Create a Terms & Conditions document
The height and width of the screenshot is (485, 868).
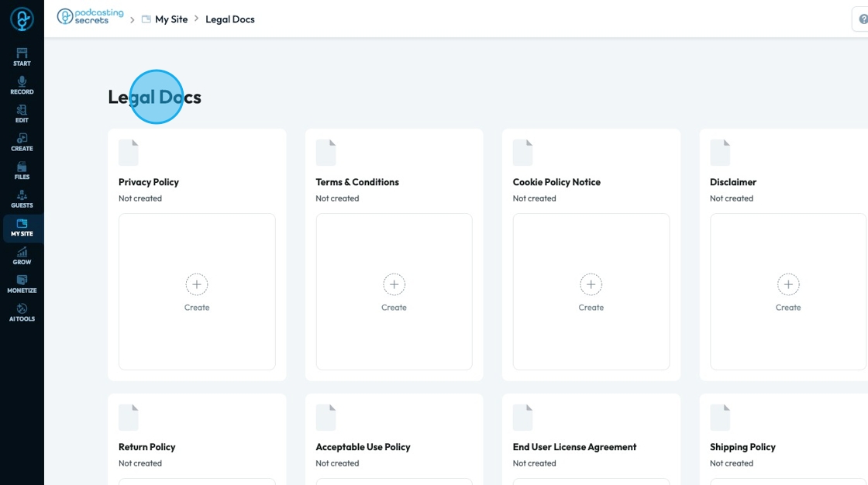pyautogui.click(x=394, y=291)
